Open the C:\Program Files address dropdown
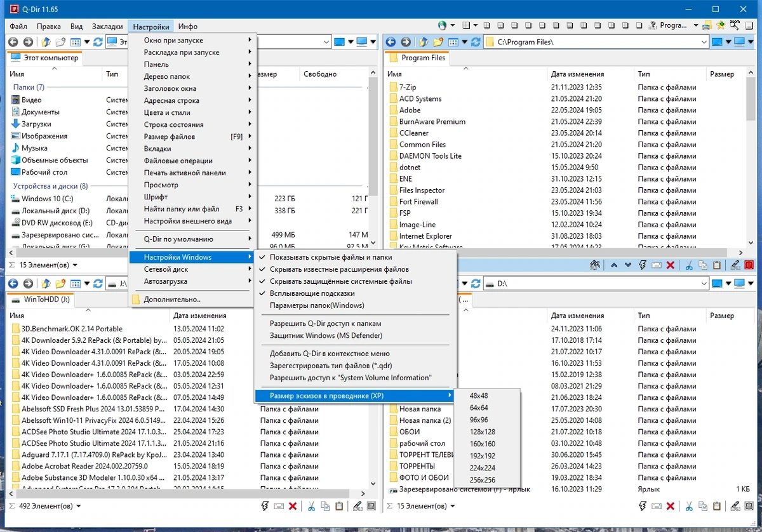The height and width of the screenshot is (532, 762). point(703,42)
